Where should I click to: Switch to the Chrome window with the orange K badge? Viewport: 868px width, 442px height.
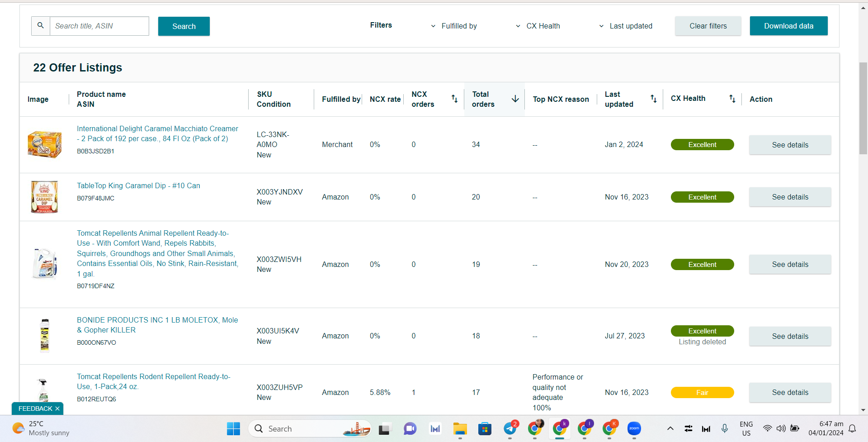[610, 428]
